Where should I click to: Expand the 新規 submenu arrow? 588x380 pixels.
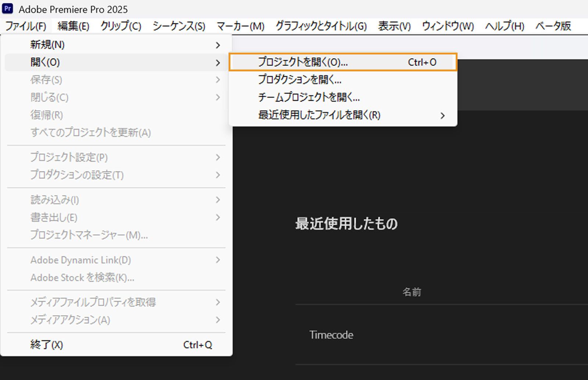(218, 45)
